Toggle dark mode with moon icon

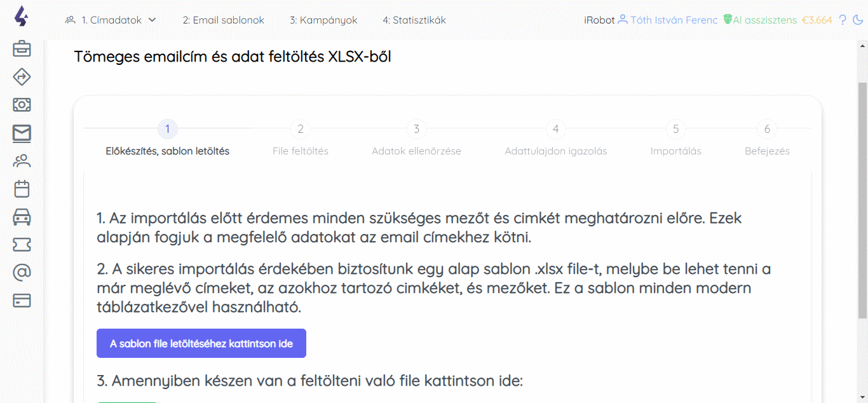[x=858, y=20]
